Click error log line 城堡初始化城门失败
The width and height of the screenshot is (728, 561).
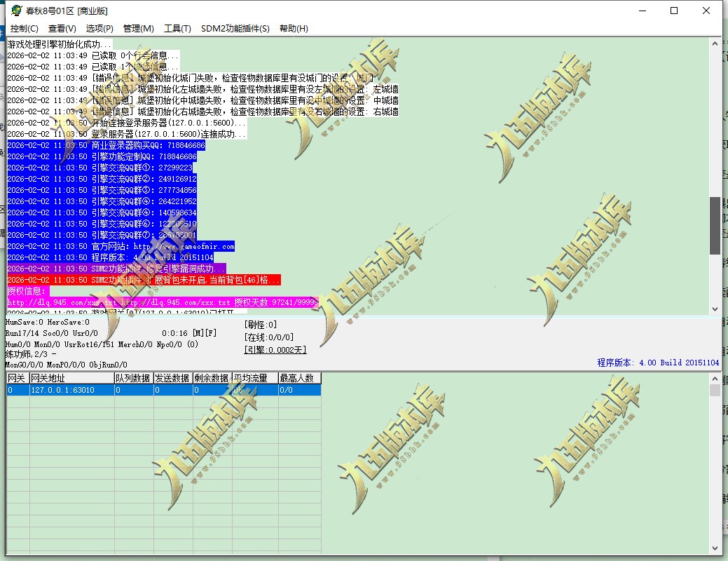pyautogui.click(x=191, y=78)
